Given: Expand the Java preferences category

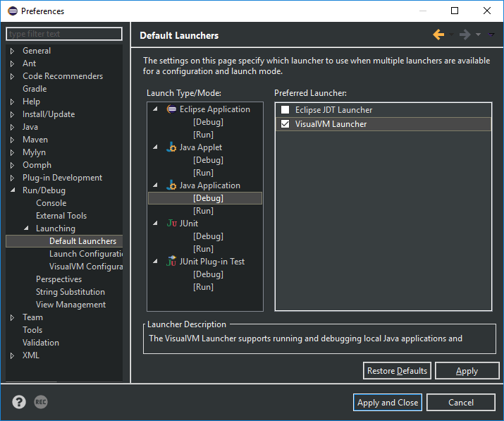Looking at the screenshot, I should [12, 127].
